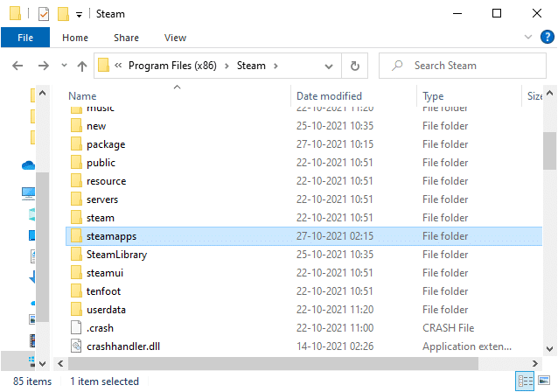Viewport: 558px width, 392px height.
Task: Select the .crash file
Action: pyautogui.click(x=304, y=328)
